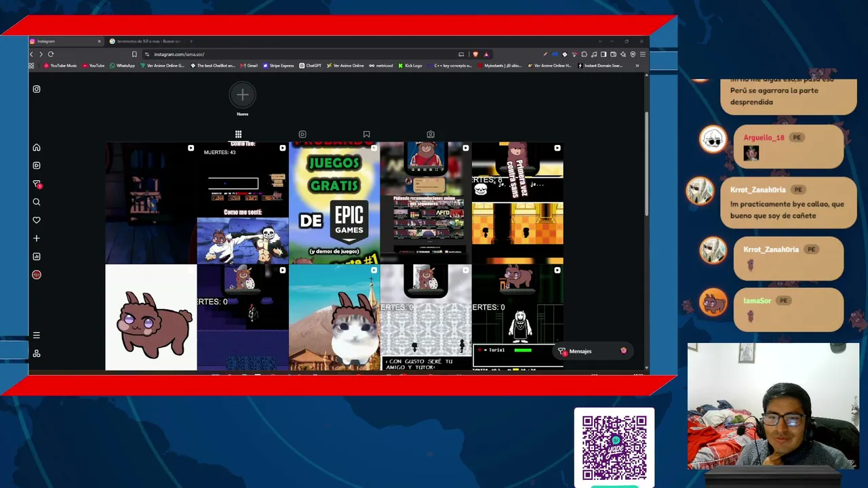The width and height of the screenshot is (868, 488).
Task: Switch to the Reels profile tab
Action: point(302,134)
